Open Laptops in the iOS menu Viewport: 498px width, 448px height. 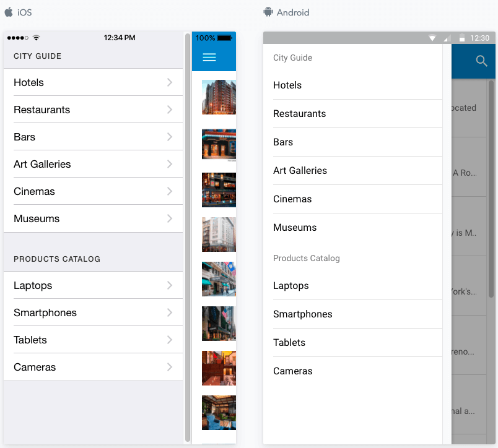click(93, 285)
